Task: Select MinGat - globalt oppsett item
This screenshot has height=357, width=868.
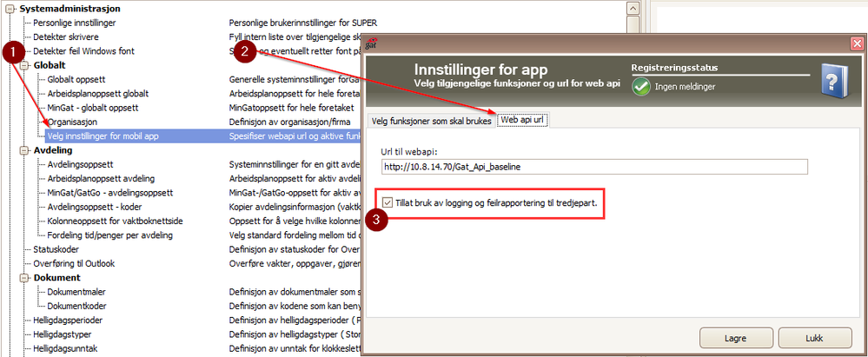Action: pyautogui.click(x=93, y=108)
